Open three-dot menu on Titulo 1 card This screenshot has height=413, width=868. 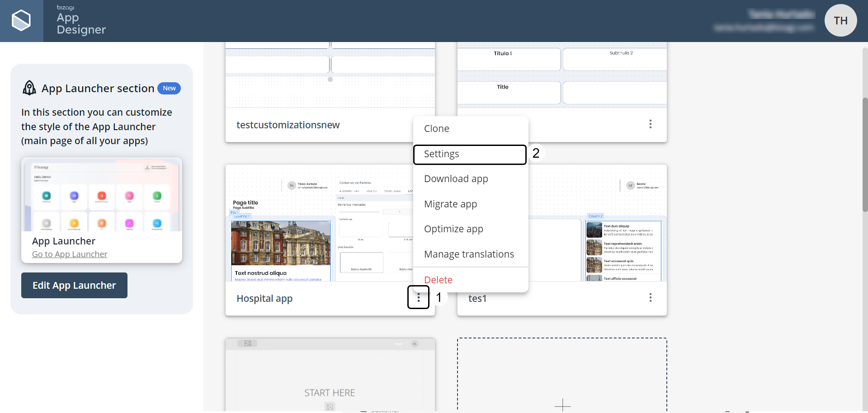[x=650, y=124]
